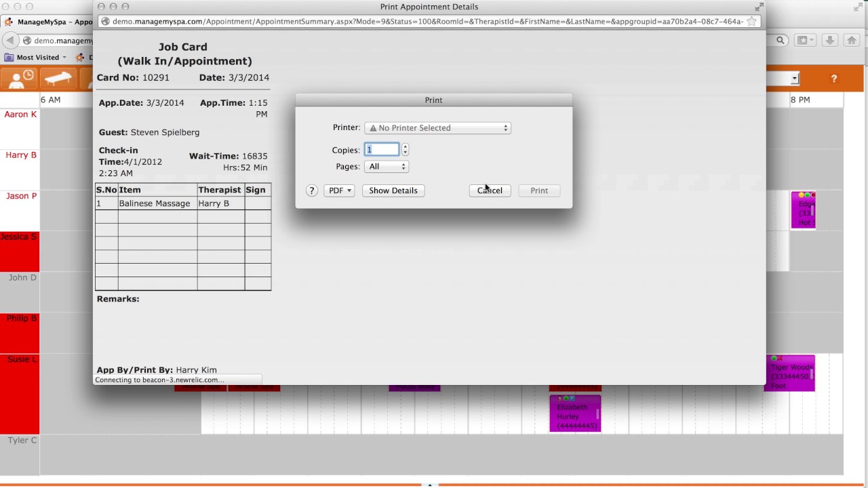Select the ManageMySpa browser tab
Image resolution: width=868 pixels, height=488 pixels.
click(47, 22)
